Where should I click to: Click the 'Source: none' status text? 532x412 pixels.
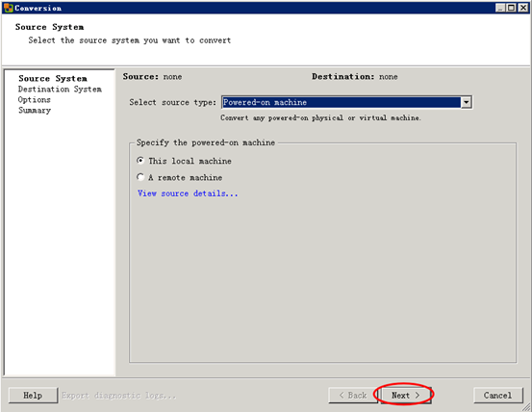coord(152,77)
